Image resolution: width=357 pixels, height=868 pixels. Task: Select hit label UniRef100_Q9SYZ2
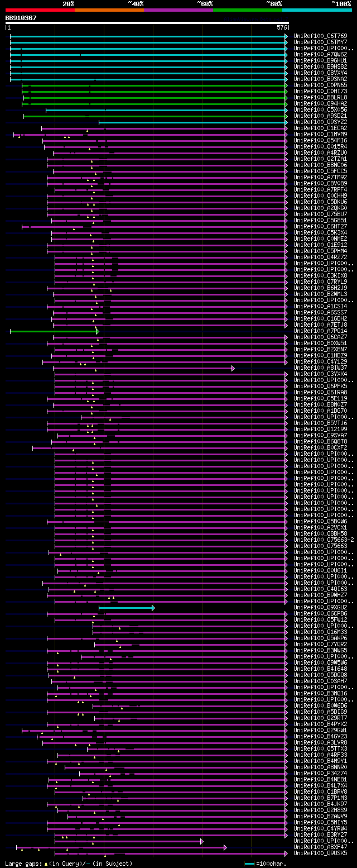(320, 122)
